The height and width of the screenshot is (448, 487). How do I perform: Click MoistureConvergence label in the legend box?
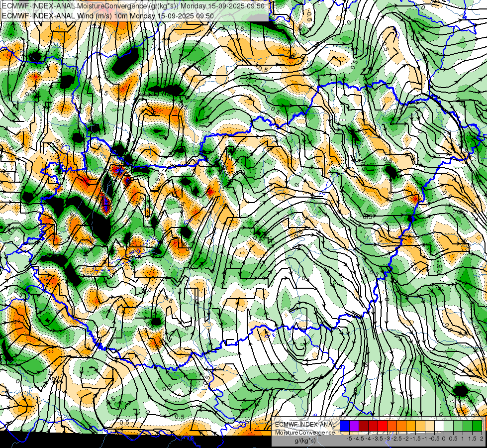305,433
